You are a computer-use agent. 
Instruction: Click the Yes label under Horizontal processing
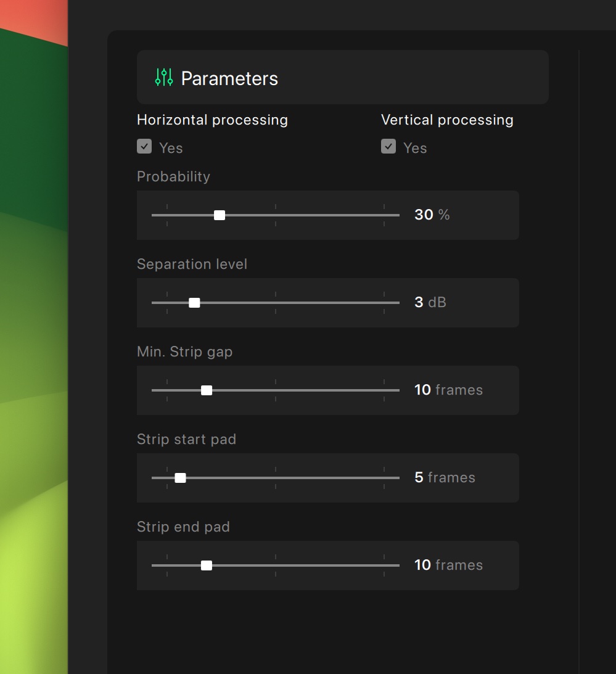click(x=171, y=148)
